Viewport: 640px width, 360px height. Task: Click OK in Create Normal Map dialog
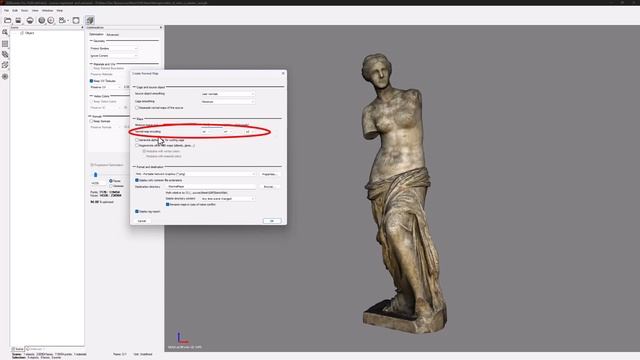click(x=272, y=221)
